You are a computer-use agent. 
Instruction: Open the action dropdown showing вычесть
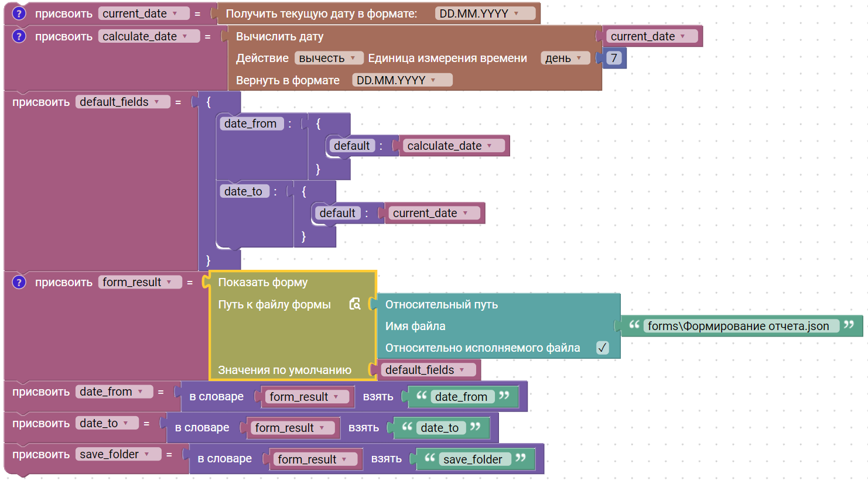tap(327, 58)
